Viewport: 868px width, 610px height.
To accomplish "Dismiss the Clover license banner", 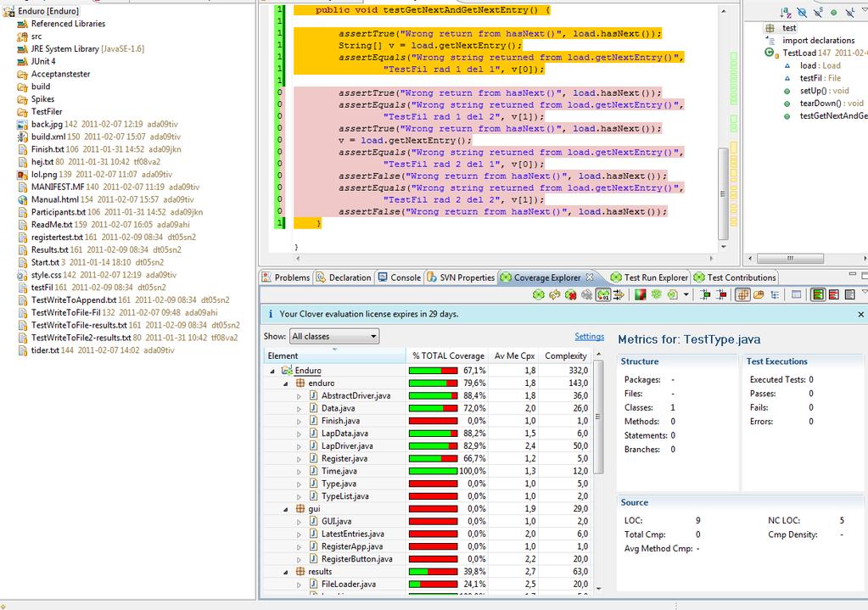I will pos(860,315).
